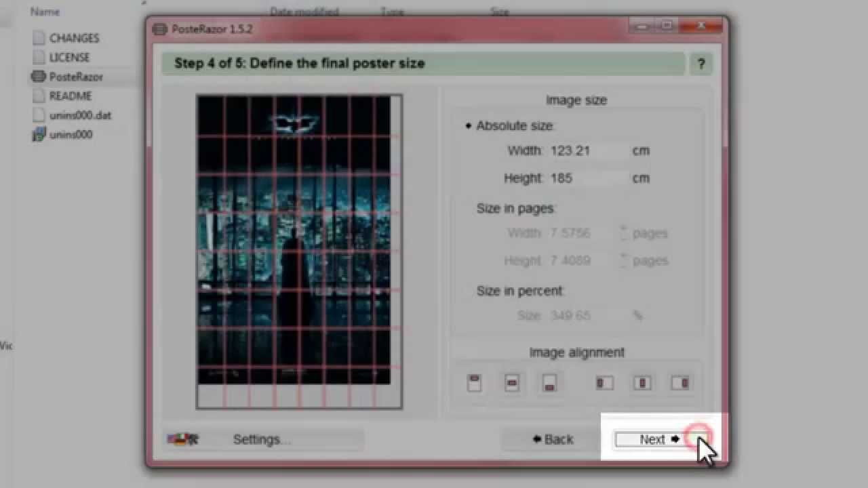Click the pages Height field showing 7.4089
The image size is (868, 488).
pyautogui.click(x=583, y=261)
